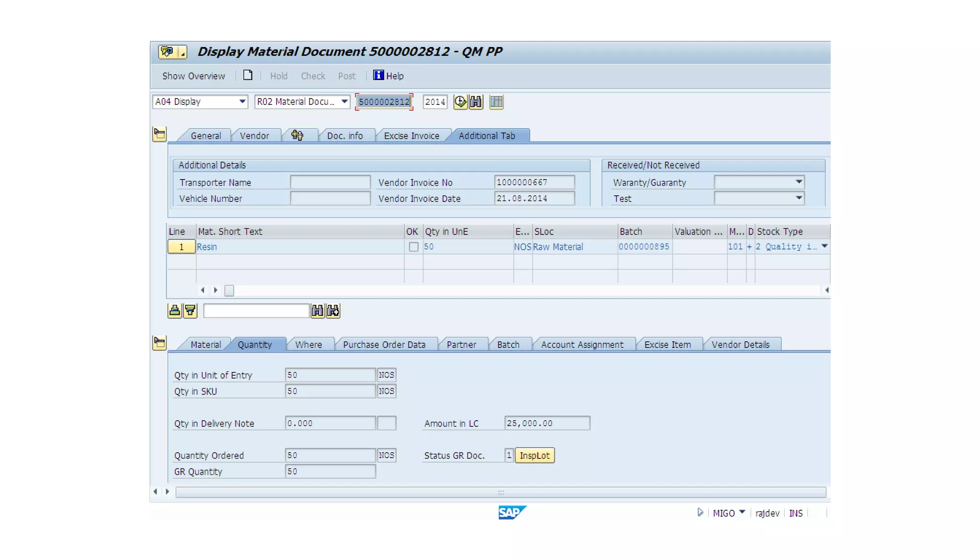980x560 pixels.
Task: Expand the Waranty/Guaranty dropdown
Action: pyautogui.click(x=799, y=182)
